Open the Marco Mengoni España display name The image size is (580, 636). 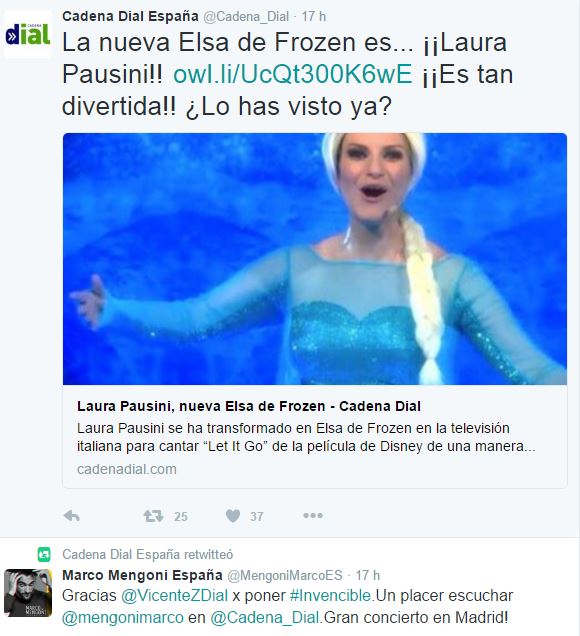(x=142, y=575)
